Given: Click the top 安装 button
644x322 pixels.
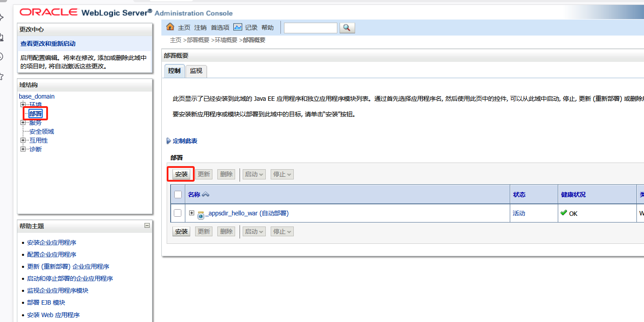Looking at the screenshot, I should click(181, 174).
